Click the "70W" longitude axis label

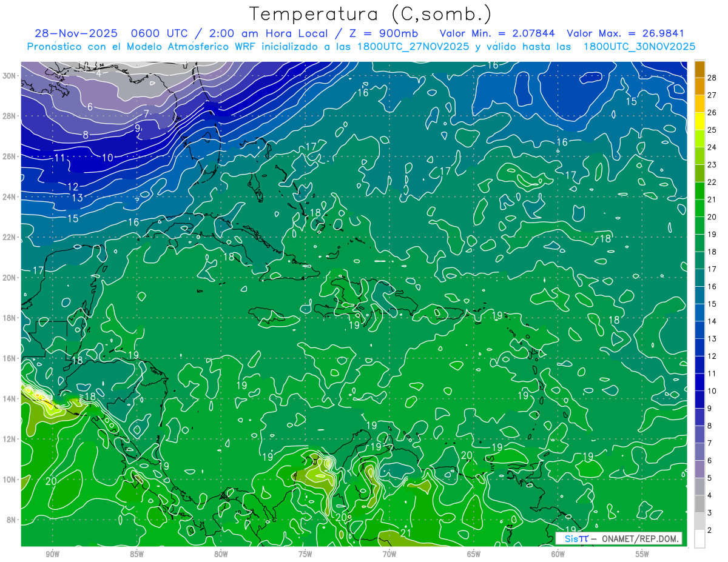point(389,554)
